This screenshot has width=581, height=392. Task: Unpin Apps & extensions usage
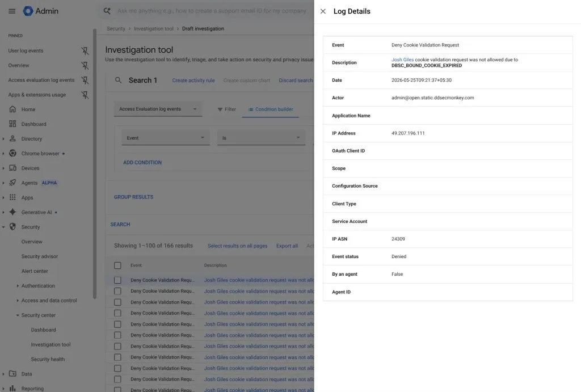point(85,95)
